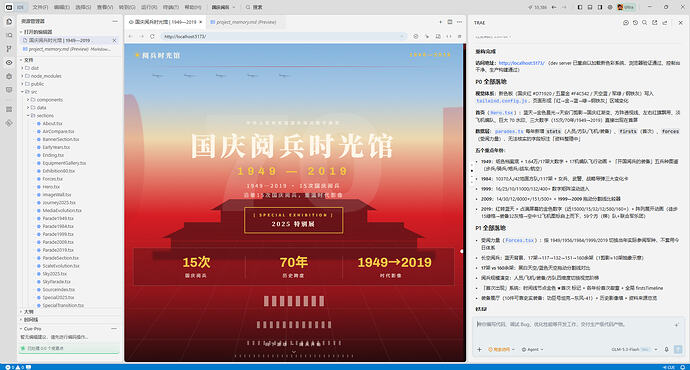Open the Agent mode dropdown in chat

pos(532,349)
